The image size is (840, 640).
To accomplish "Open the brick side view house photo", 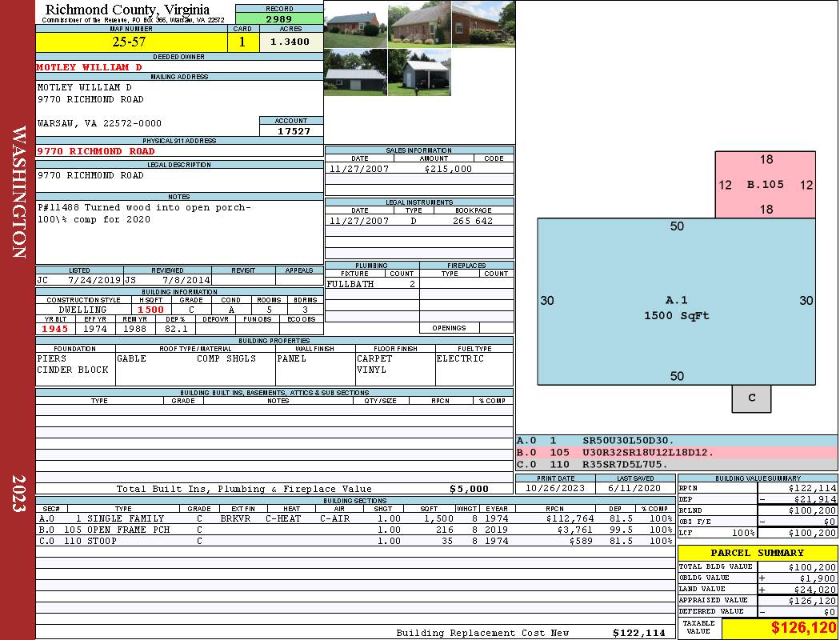I will (483, 24).
